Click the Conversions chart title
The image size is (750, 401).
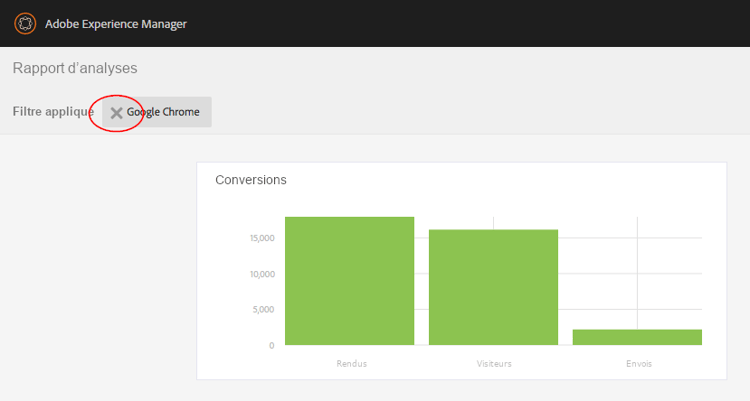click(251, 180)
